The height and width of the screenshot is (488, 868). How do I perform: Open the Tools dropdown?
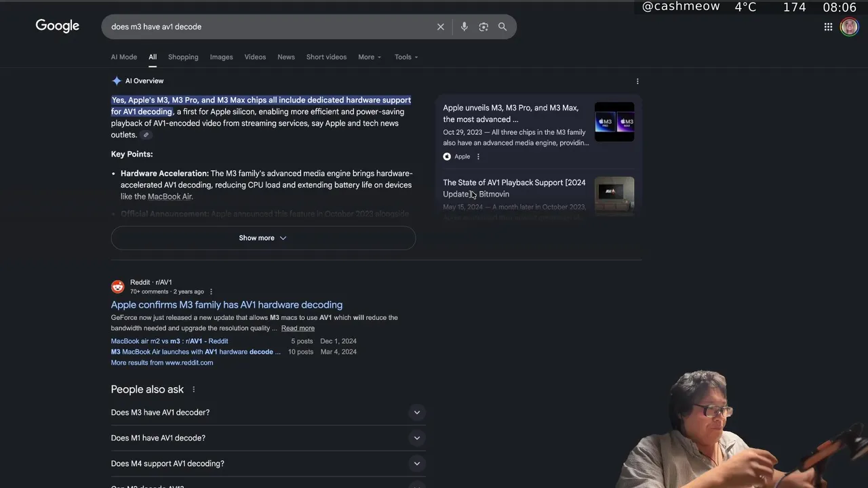[406, 57]
